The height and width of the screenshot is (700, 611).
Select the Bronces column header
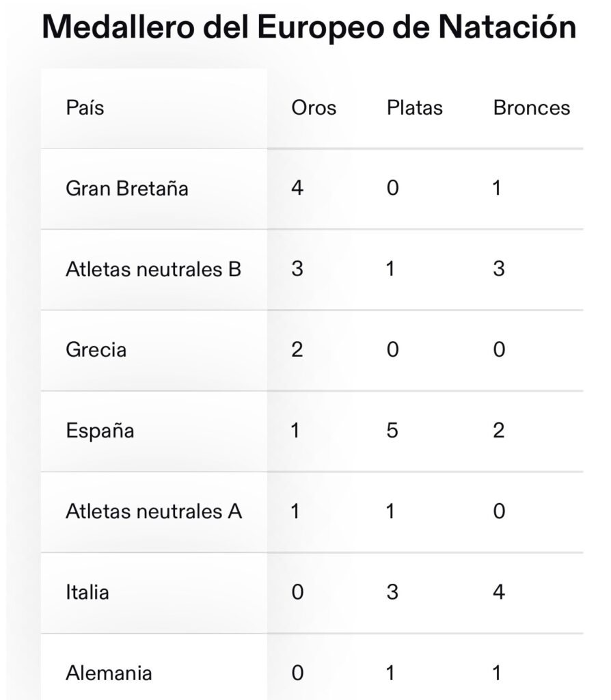coord(532,108)
